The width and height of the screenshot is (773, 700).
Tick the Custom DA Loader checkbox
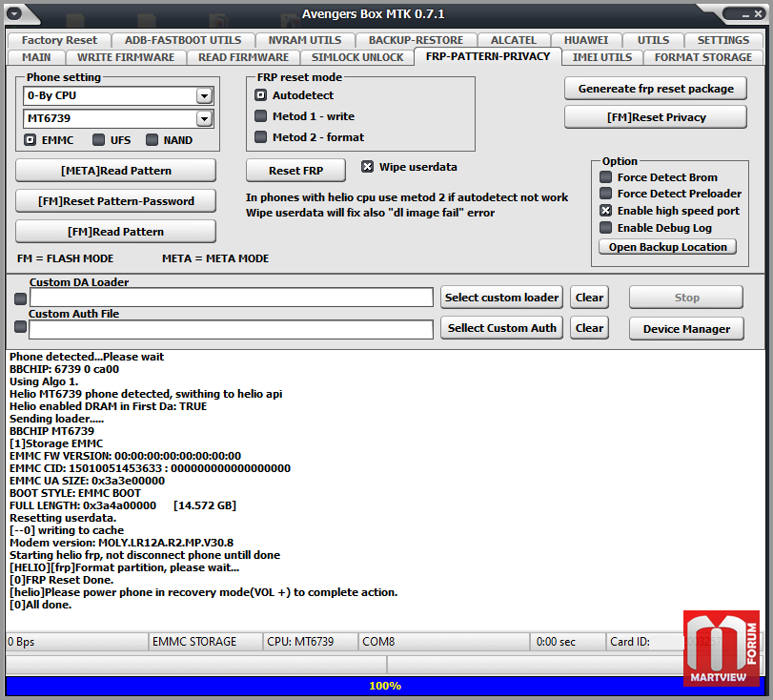(20, 299)
